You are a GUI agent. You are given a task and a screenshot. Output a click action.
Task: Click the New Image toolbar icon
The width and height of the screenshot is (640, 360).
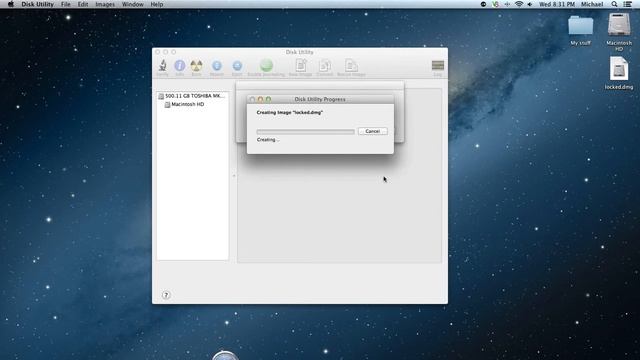(x=301, y=65)
